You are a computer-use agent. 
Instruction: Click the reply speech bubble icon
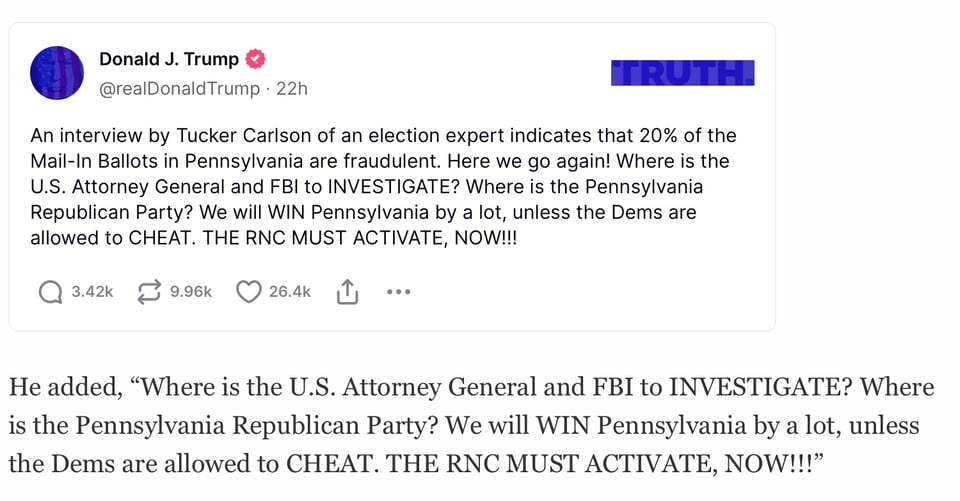point(50,292)
